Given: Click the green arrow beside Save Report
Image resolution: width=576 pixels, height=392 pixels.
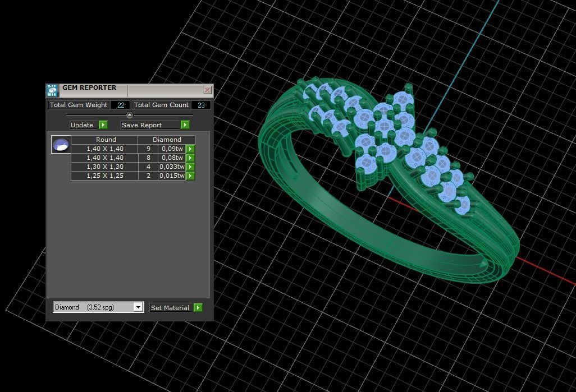Looking at the screenshot, I should click(x=185, y=125).
